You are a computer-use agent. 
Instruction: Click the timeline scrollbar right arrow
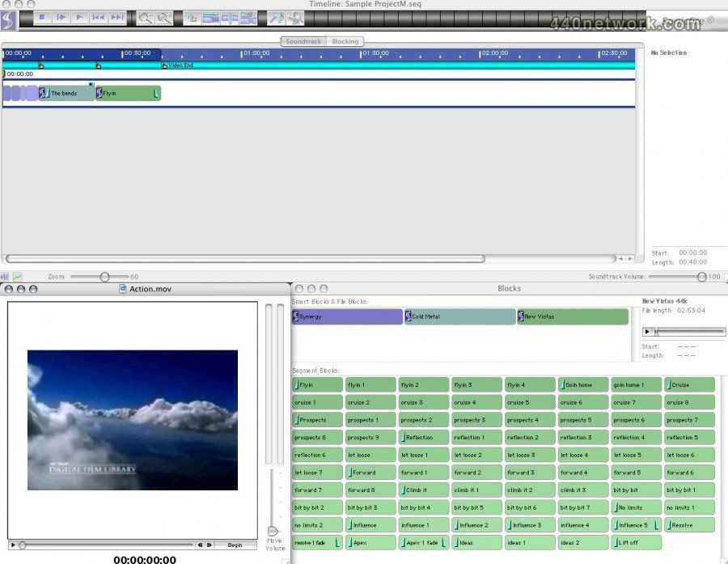[630, 258]
